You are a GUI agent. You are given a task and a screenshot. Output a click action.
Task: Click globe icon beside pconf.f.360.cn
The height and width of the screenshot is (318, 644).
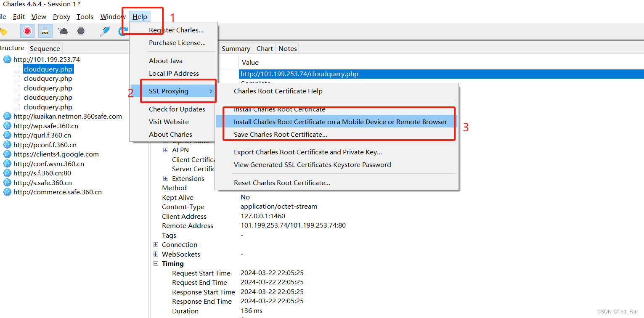[7, 145]
